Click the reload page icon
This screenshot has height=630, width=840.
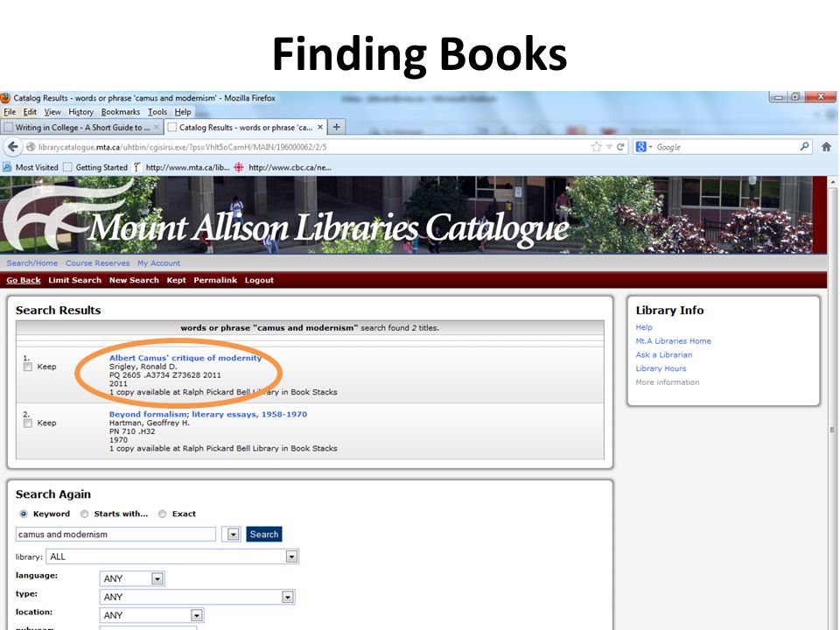[621, 147]
